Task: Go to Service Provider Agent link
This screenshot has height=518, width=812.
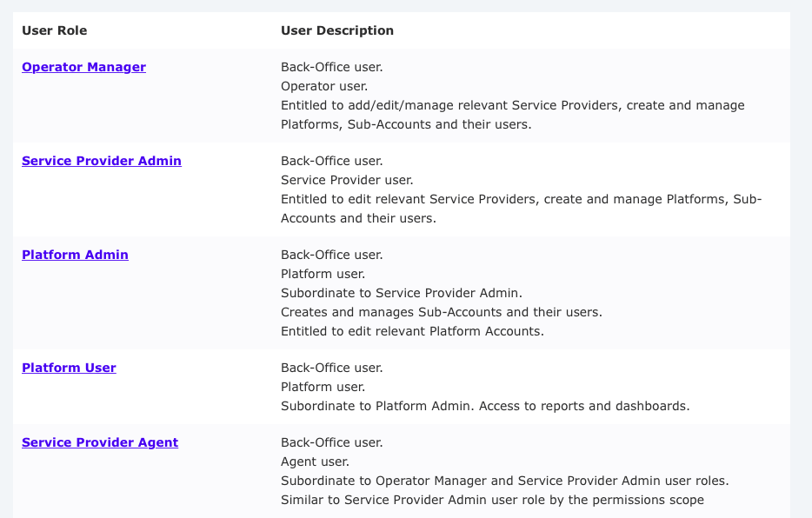Action: point(100,442)
